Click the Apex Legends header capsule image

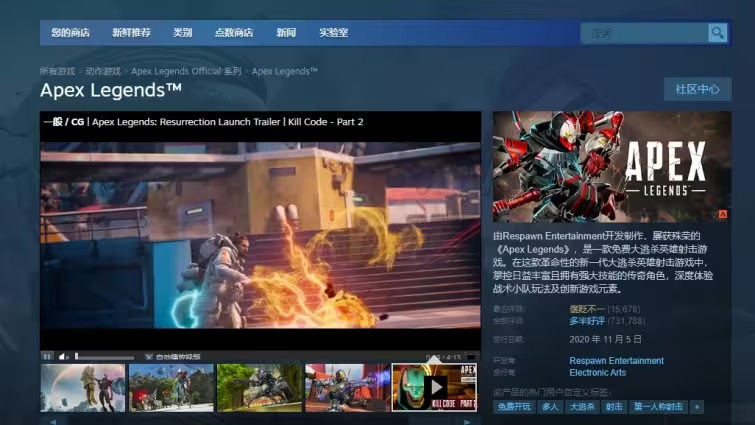click(x=612, y=167)
